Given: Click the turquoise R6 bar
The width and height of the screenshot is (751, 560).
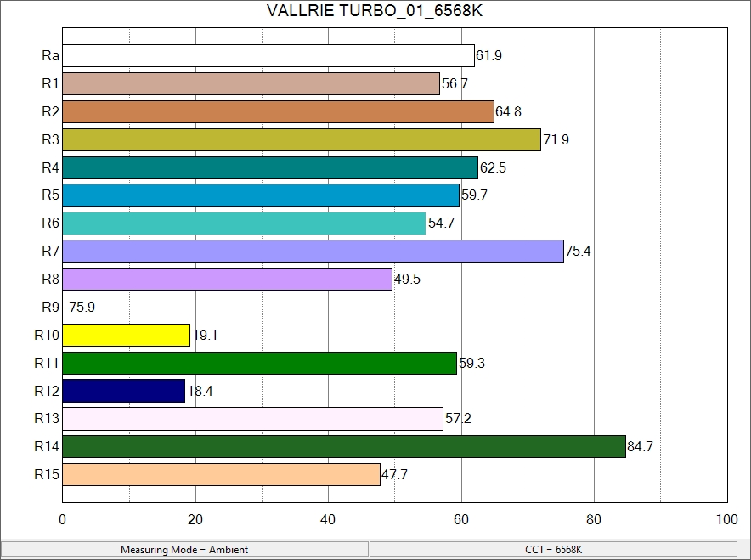Looking at the screenshot, I should coord(244,223).
